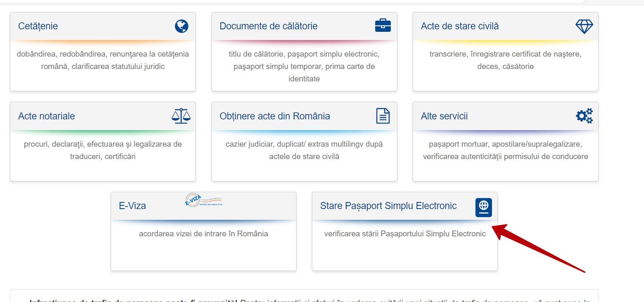Select the Acte de stare civilă title

pos(460,26)
